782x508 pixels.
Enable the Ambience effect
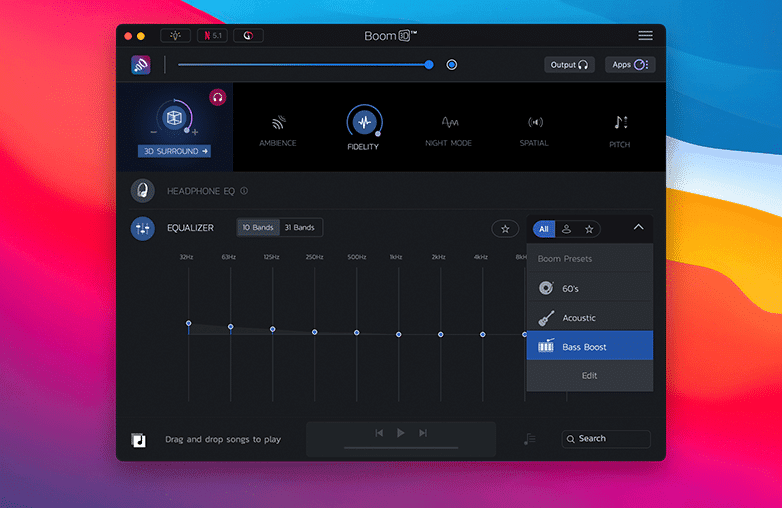point(278,130)
